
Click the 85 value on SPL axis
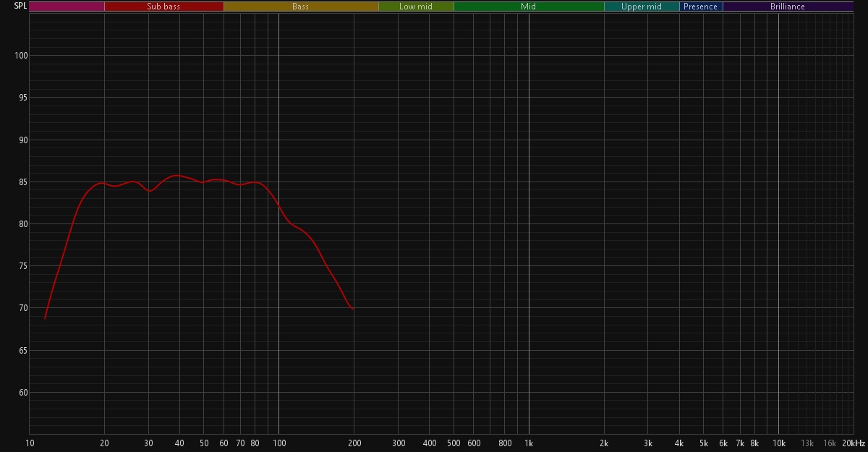[x=22, y=182]
